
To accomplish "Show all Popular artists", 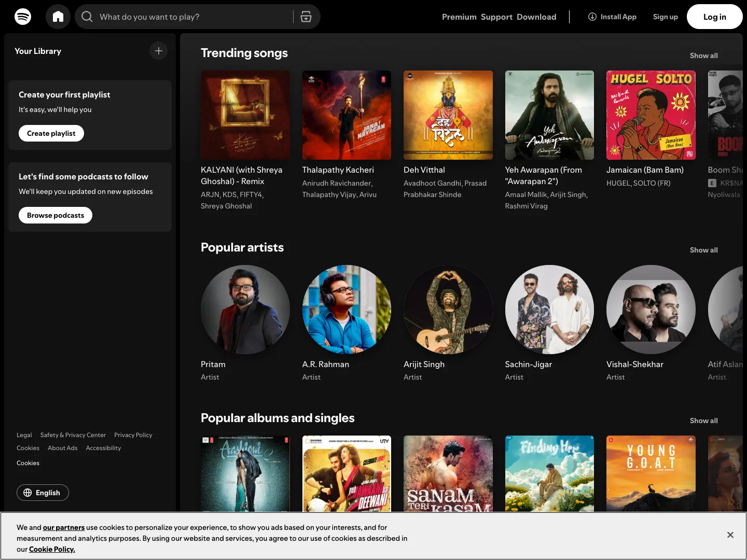I will [704, 250].
